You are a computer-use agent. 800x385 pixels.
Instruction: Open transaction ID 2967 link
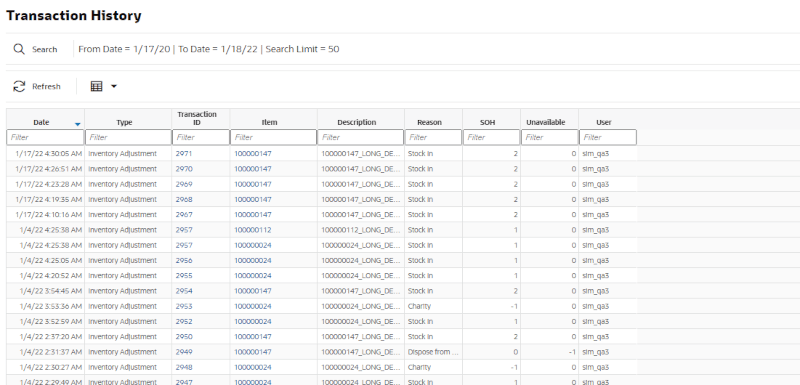184,215
